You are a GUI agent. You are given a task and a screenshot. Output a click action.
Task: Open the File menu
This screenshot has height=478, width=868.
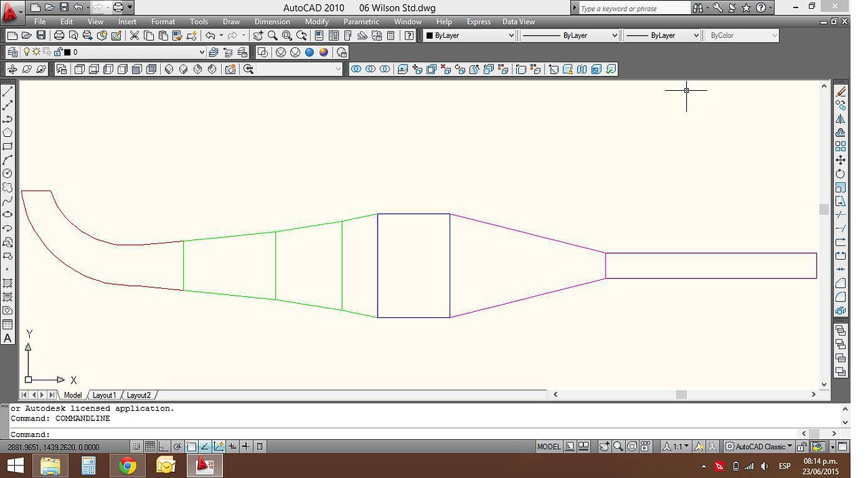pyautogui.click(x=40, y=22)
